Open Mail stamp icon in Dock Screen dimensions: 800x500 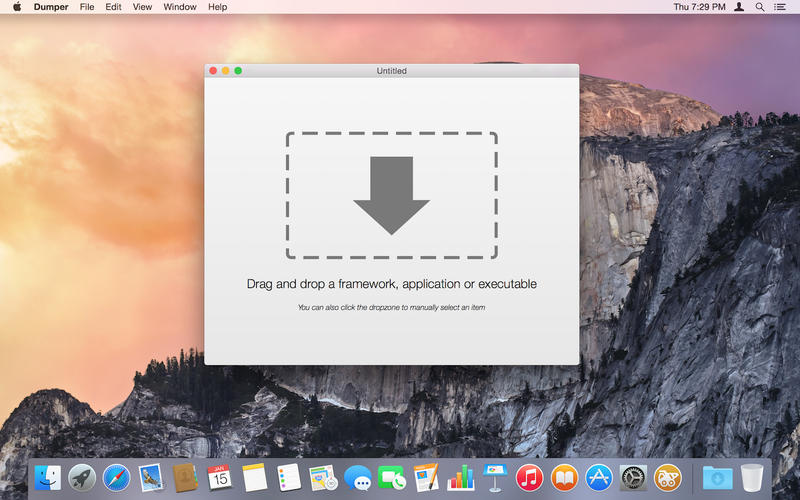pos(151,478)
